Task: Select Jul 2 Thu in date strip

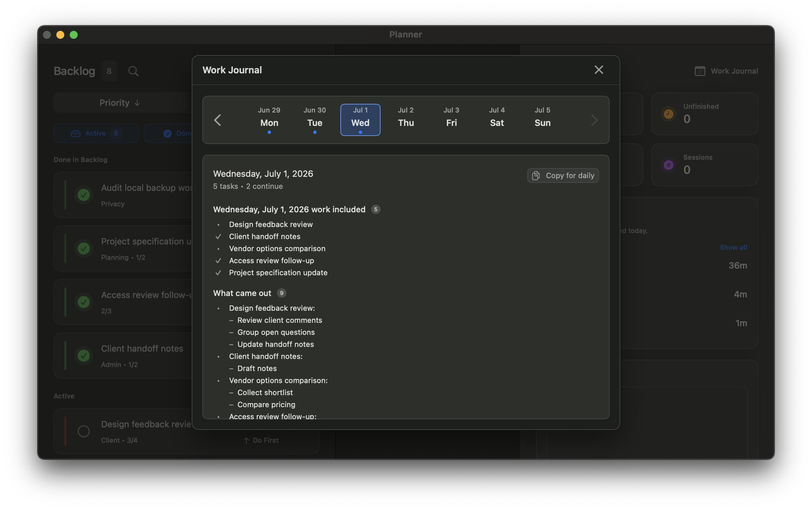Action: click(x=406, y=120)
